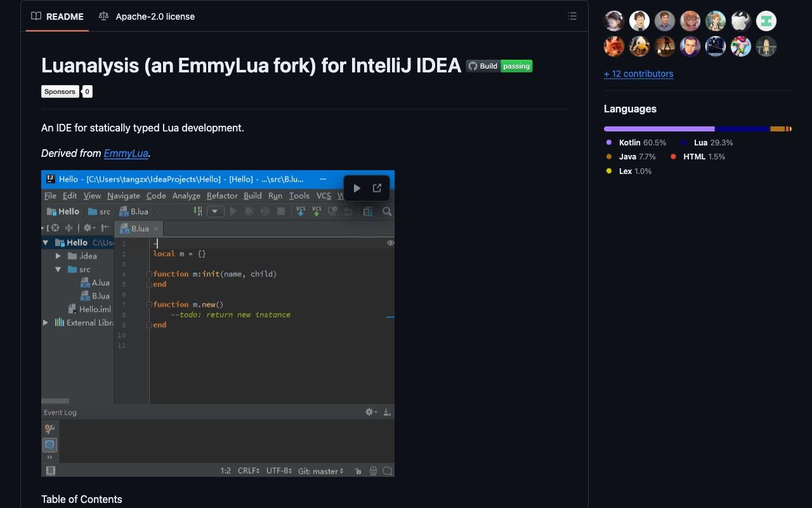
Task: Collapse the src folder in project tree
Action: [x=58, y=269]
